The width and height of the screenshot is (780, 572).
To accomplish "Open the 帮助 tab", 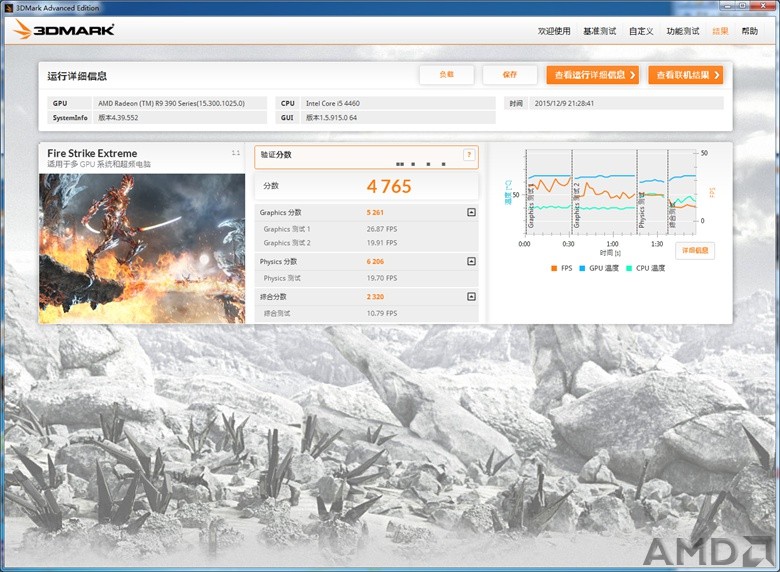I will pyautogui.click(x=749, y=31).
